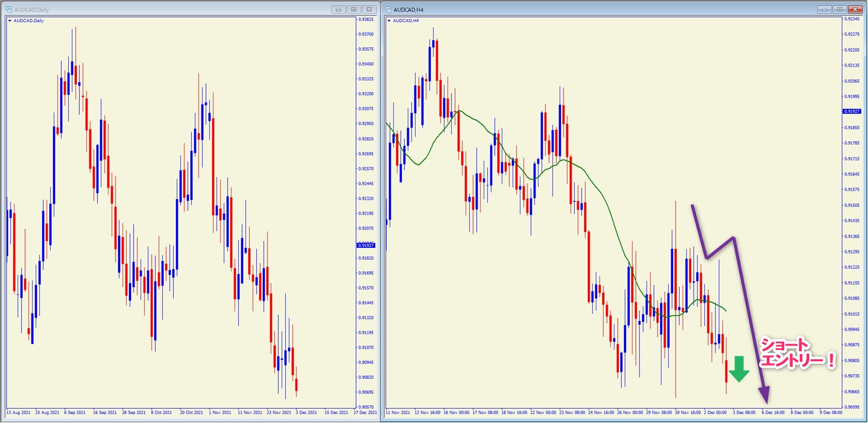
Task: Click the 24 Nov 16:00 time on H4 axis
Action: click(601, 412)
